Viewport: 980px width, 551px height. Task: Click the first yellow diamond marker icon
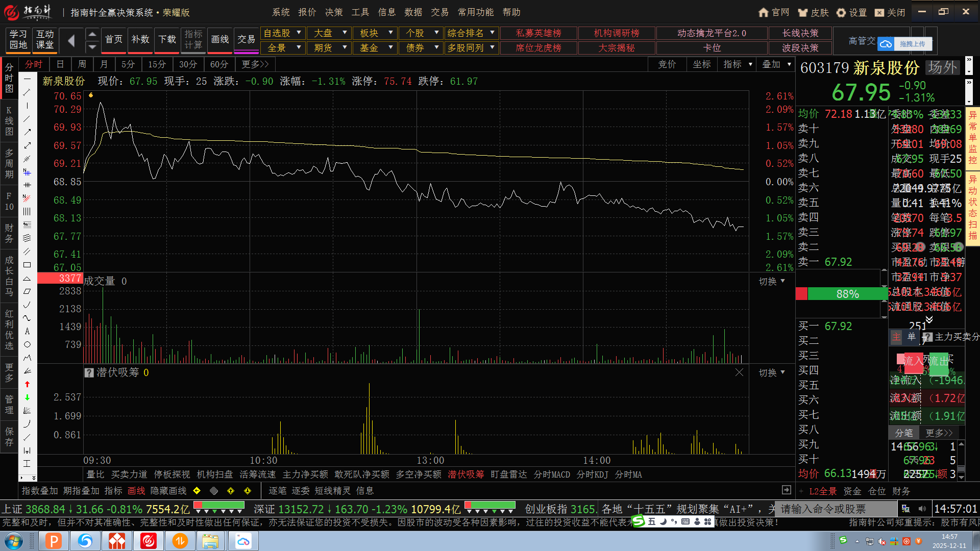pyautogui.click(x=197, y=491)
